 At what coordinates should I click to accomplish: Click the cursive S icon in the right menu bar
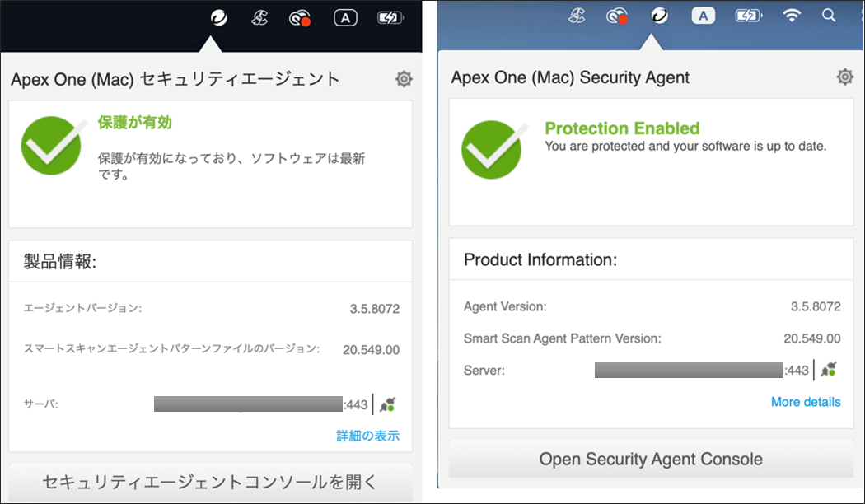576,15
